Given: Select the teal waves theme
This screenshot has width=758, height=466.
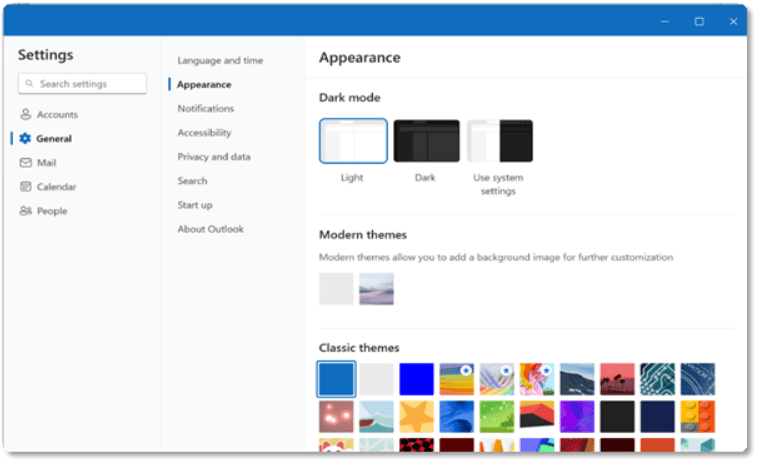Looking at the screenshot, I should click(x=376, y=416).
